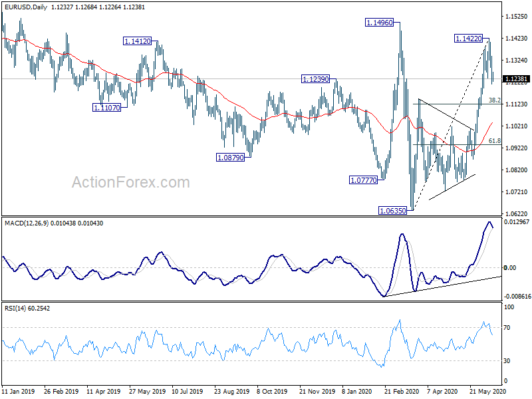This screenshot has height=399, width=532.
Task: Click the 1.08790 price label
Action: (230, 158)
